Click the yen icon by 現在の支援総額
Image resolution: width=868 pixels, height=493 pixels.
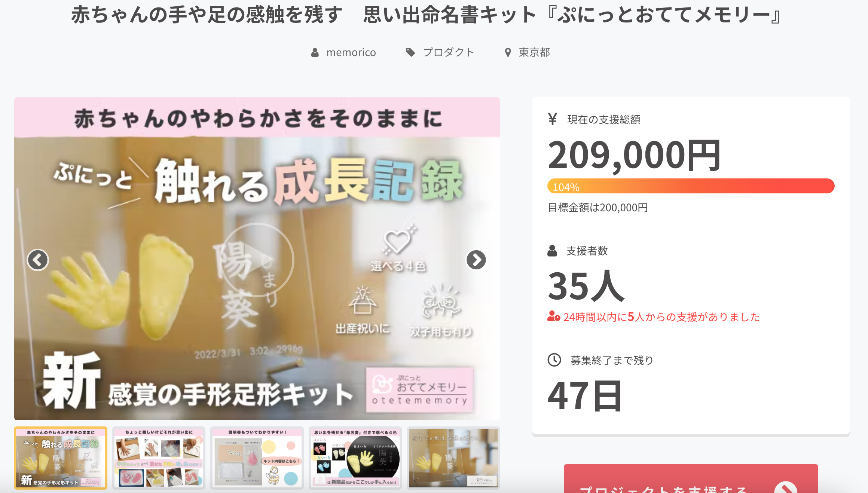pyautogui.click(x=553, y=119)
